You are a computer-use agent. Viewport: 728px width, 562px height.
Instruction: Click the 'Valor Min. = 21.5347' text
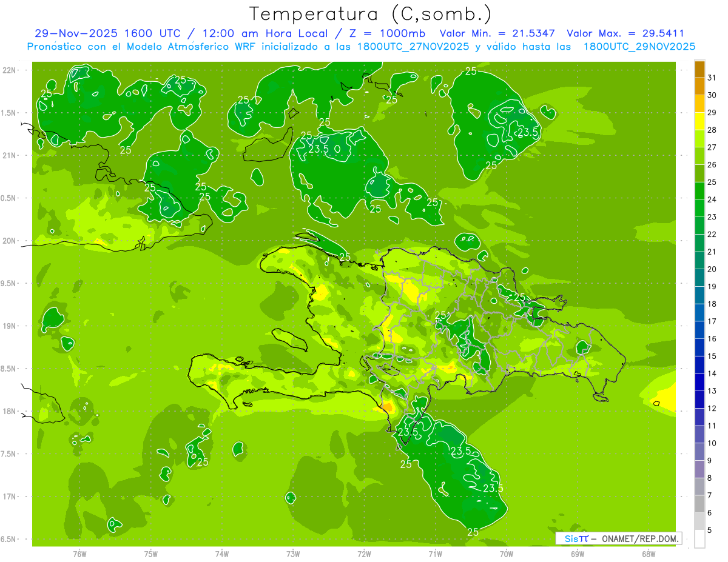click(497, 33)
